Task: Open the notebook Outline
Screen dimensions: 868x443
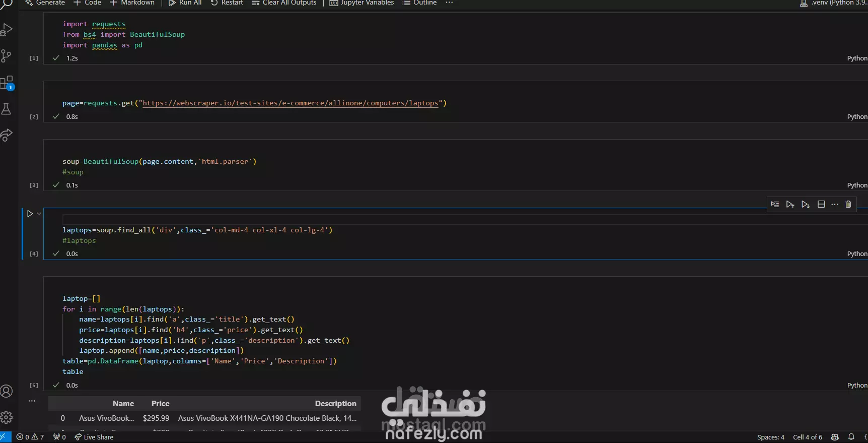Action: pyautogui.click(x=419, y=3)
